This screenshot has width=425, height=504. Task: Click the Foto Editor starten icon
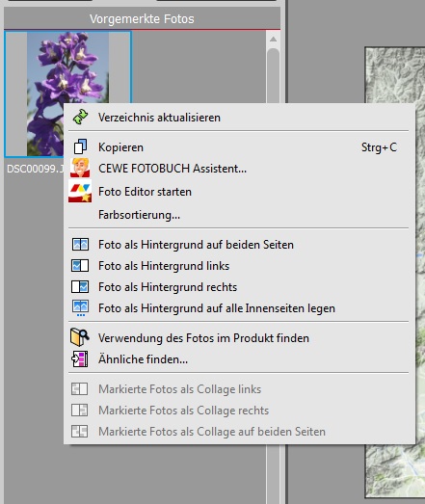tap(80, 191)
